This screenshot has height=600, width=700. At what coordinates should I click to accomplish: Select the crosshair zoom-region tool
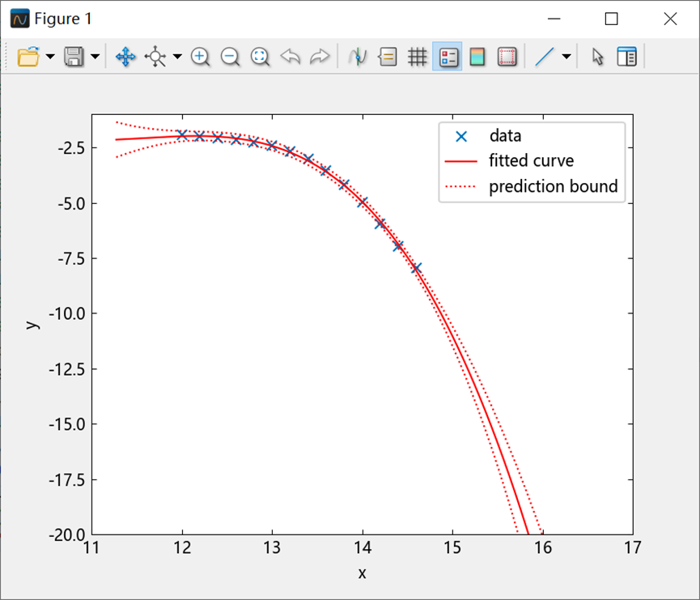pyautogui.click(x=155, y=57)
